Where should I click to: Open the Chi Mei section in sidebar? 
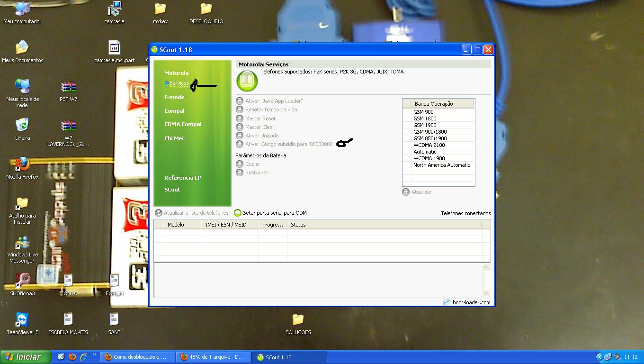[x=174, y=138]
